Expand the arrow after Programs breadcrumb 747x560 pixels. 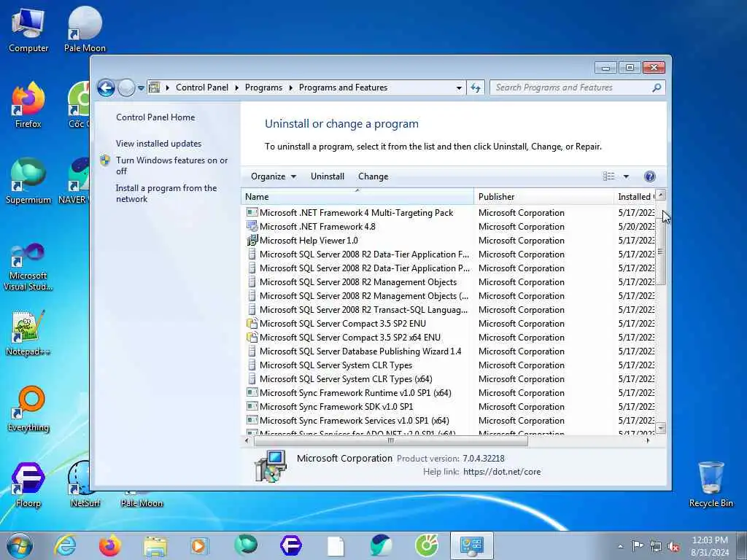pos(290,87)
